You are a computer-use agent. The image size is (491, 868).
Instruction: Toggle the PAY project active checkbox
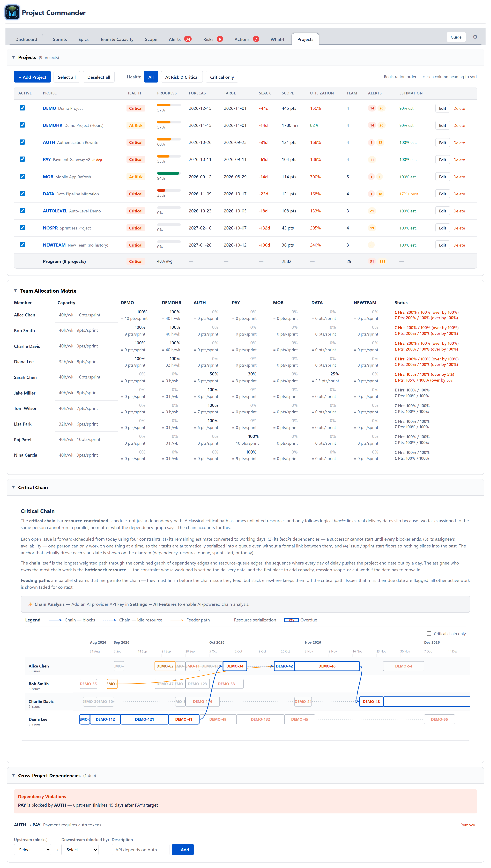[22, 159]
